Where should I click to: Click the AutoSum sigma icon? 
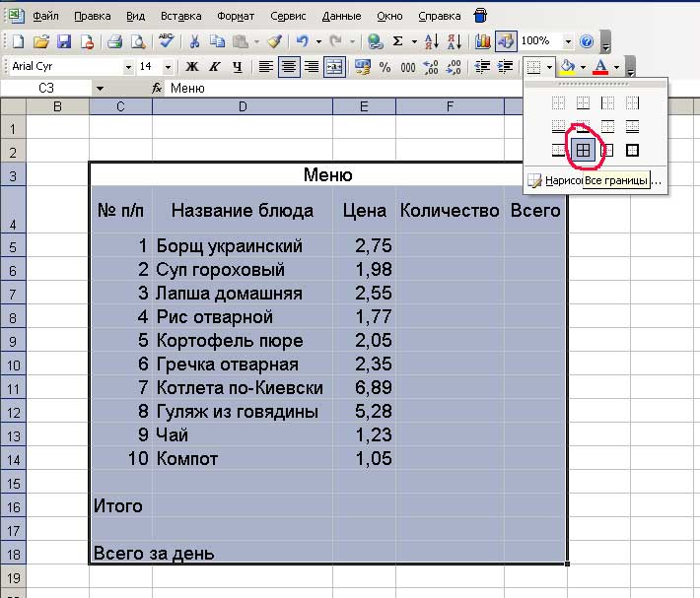point(398,41)
